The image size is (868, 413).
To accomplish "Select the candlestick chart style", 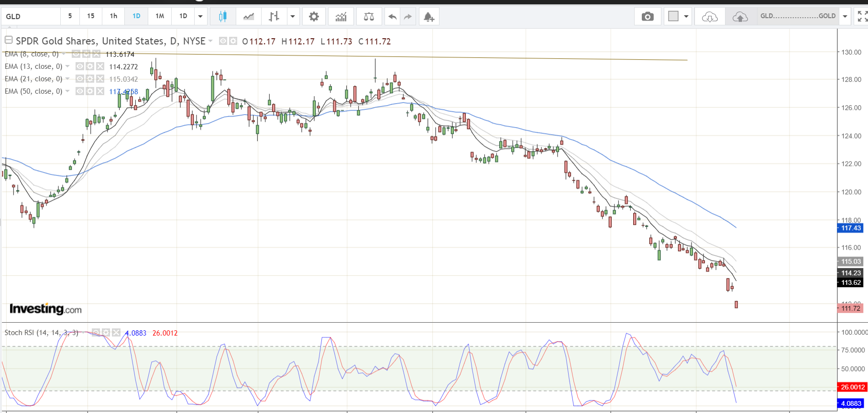I will [222, 16].
